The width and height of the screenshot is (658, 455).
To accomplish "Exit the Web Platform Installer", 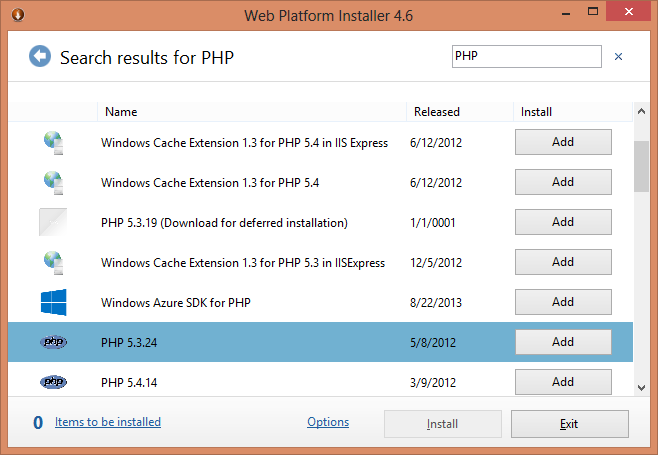I will [569, 424].
